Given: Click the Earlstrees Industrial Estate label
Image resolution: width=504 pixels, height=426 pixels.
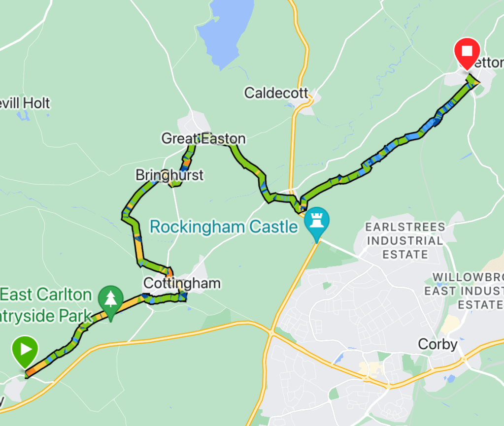Looking at the screenshot, I should (x=405, y=241).
